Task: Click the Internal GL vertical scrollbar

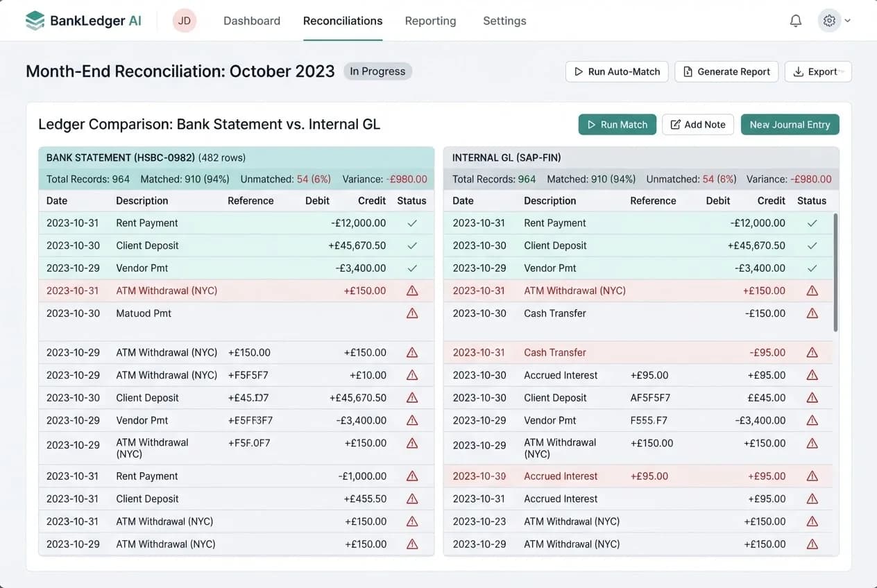Action: point(835,272)
